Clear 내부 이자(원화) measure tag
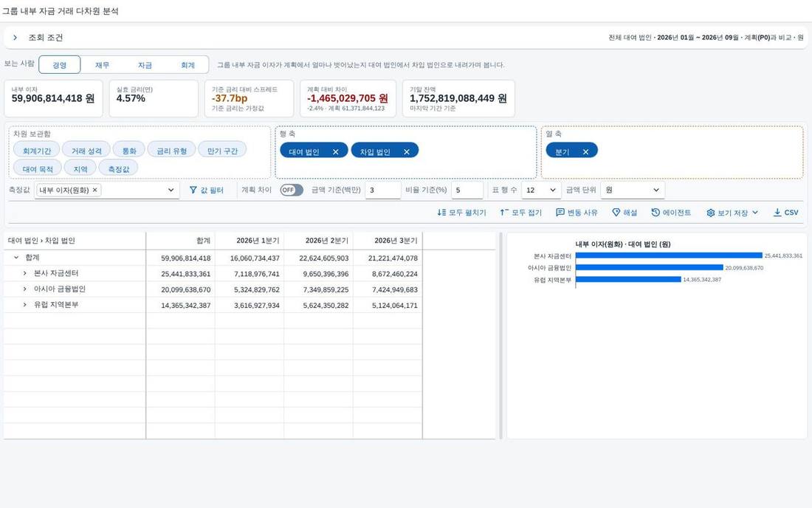812x508 pixels. click(x=94, y=190)
